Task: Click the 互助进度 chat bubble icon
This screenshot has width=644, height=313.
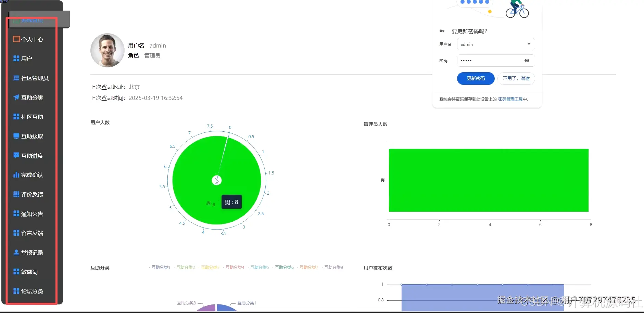Action: pyautogui.click(x=16, y=156)
